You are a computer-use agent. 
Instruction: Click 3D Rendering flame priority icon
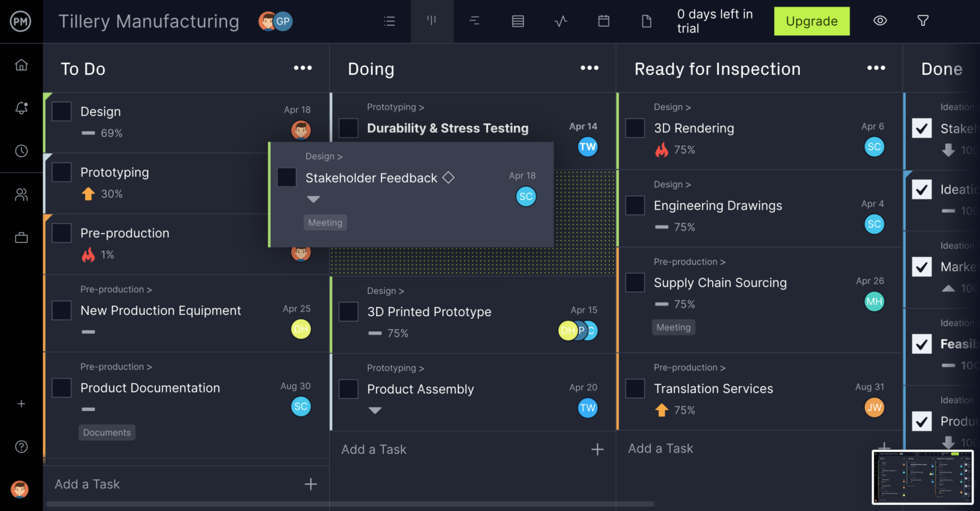click(x=661, y=150)
